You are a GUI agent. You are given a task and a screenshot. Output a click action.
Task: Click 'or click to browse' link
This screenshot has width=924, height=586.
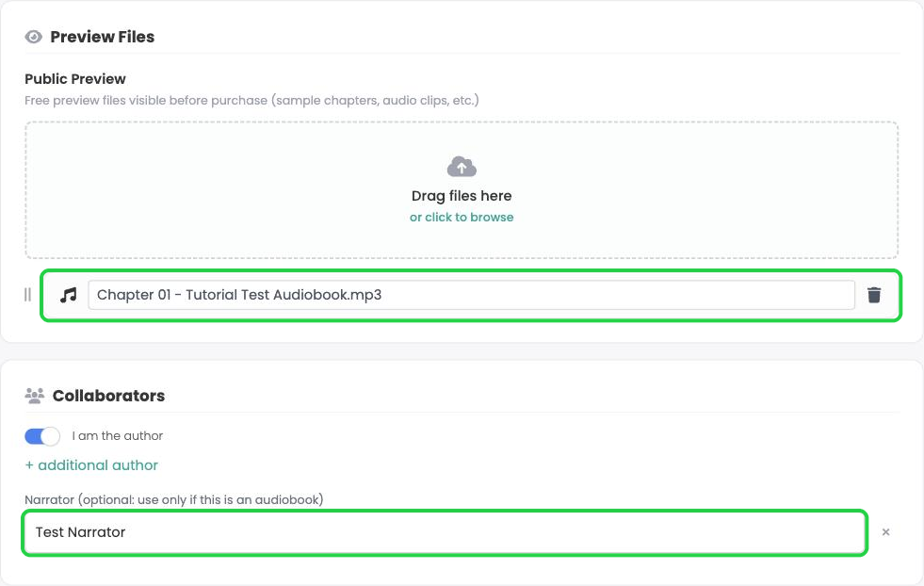(x=462, y=217)
